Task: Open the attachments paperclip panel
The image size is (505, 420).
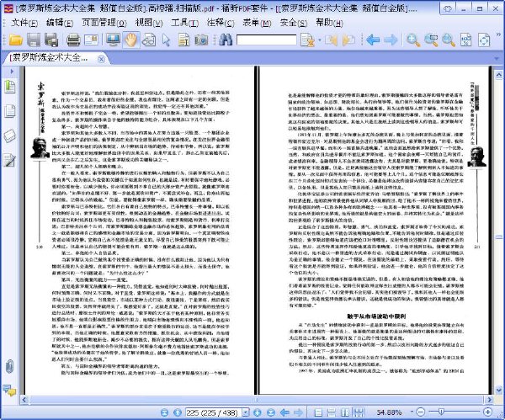Action: tap(9, 366)
